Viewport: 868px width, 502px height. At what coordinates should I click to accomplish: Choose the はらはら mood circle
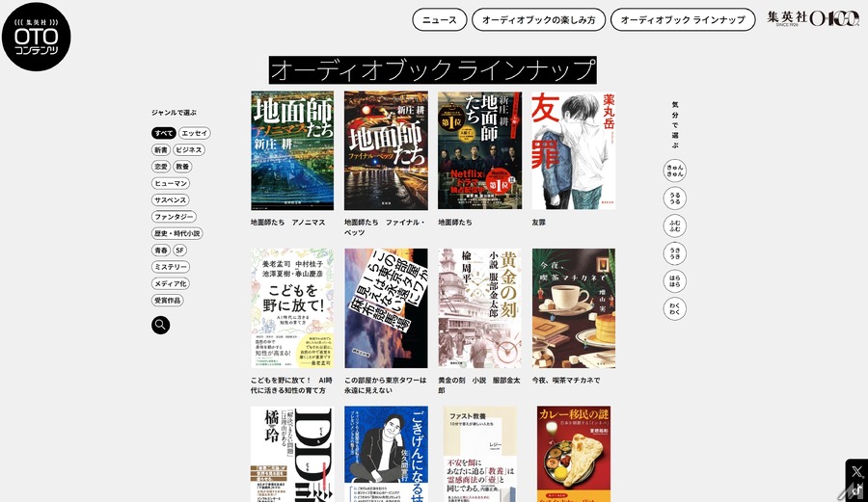675,281
